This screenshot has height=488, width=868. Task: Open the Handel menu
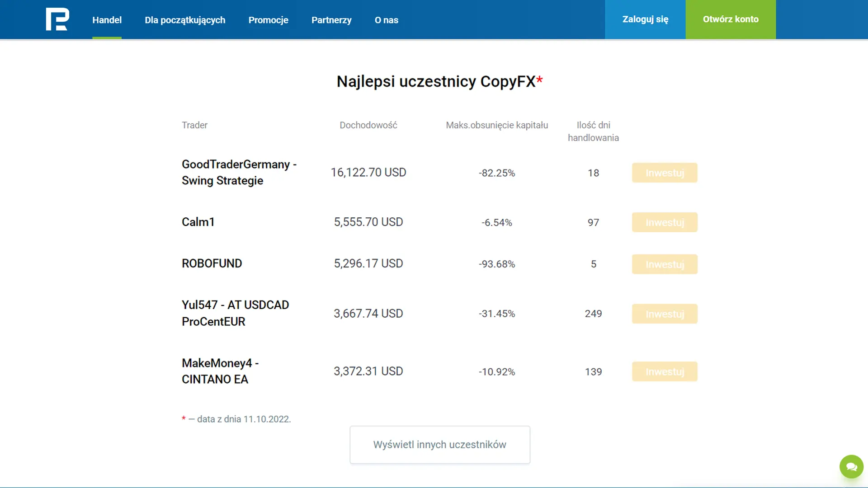click(107, 20)
